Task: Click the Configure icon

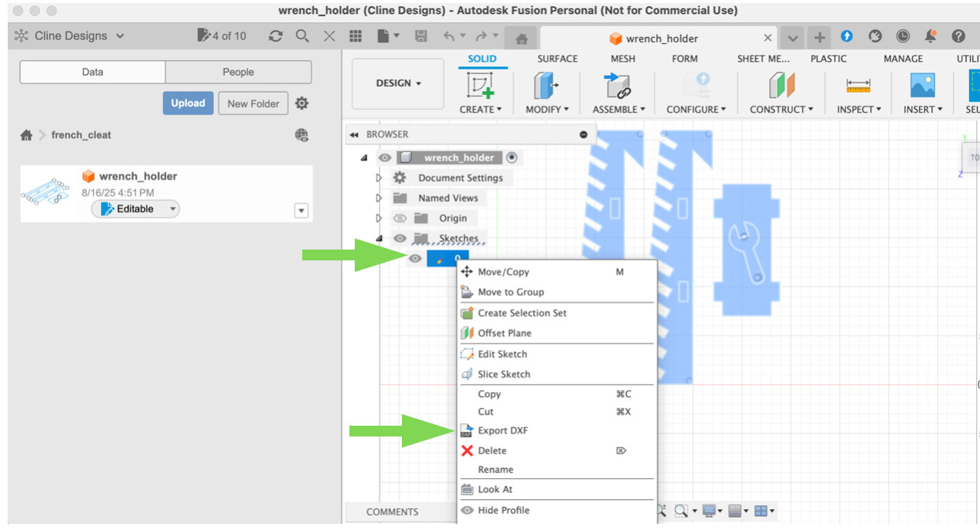Action: [x=699, y=86]
